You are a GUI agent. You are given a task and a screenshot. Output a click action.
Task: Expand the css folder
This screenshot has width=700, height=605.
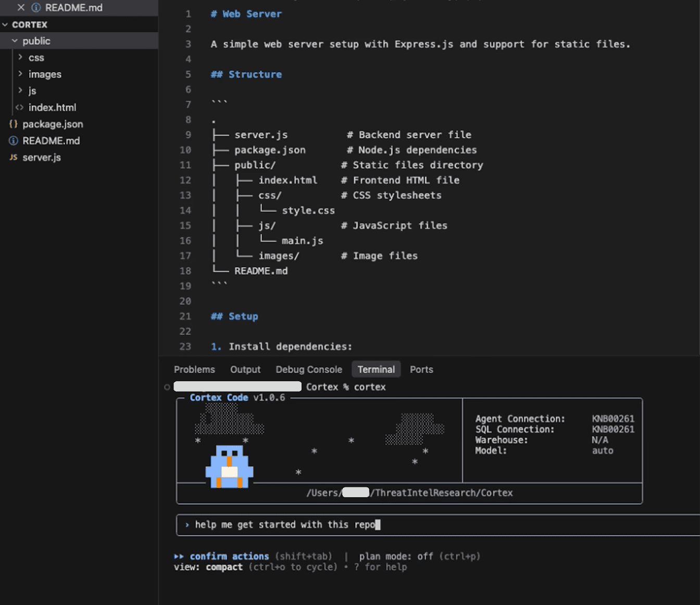[x=20, y=57]
